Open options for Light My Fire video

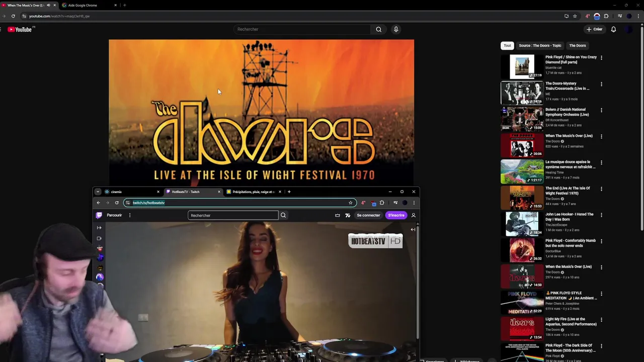coord(601,319)
